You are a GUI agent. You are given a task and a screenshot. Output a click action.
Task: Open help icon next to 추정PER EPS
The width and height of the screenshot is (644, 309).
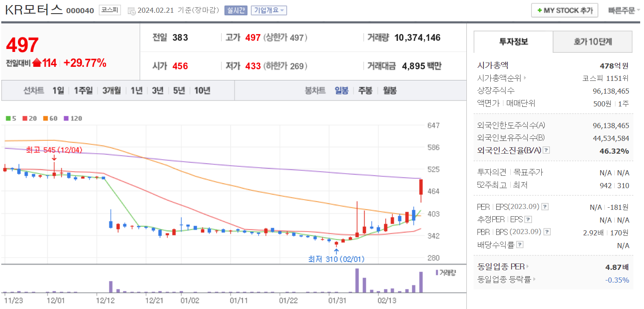coord(528,220)
